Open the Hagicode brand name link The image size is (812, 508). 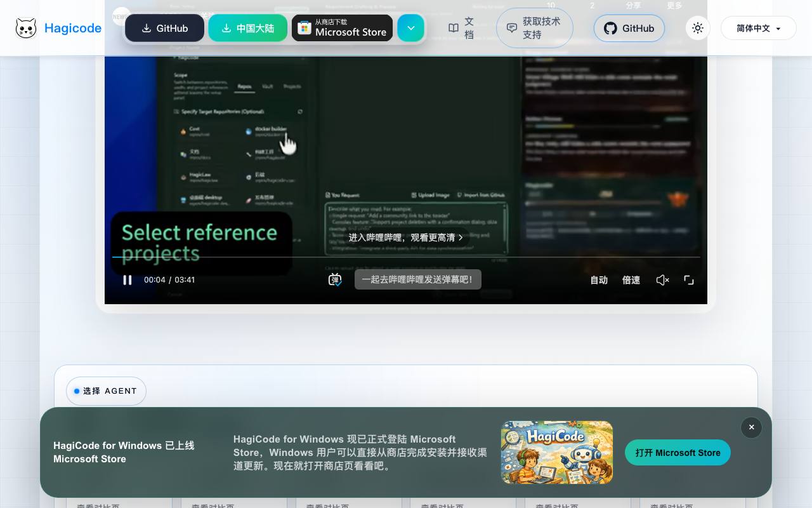coord(73,28)
